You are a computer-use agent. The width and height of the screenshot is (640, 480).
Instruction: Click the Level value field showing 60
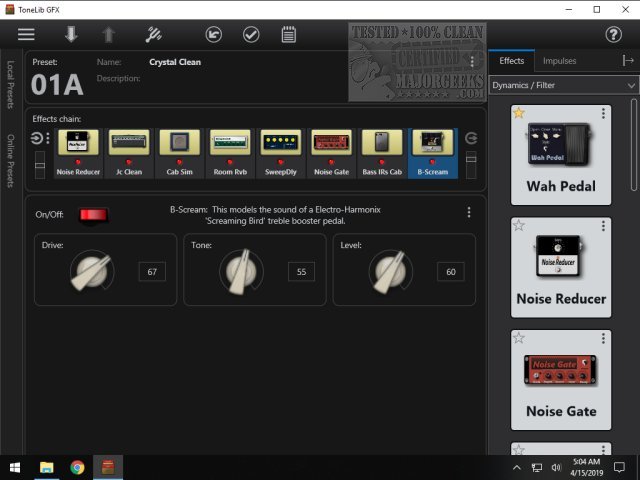tap(451, 272)
